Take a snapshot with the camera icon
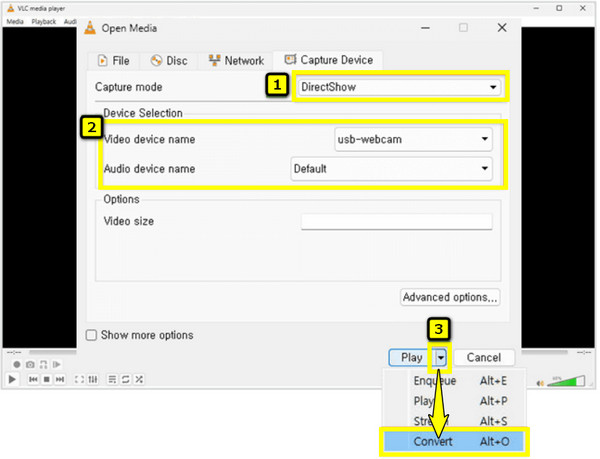600x459 pixels. tap(30, 365)
